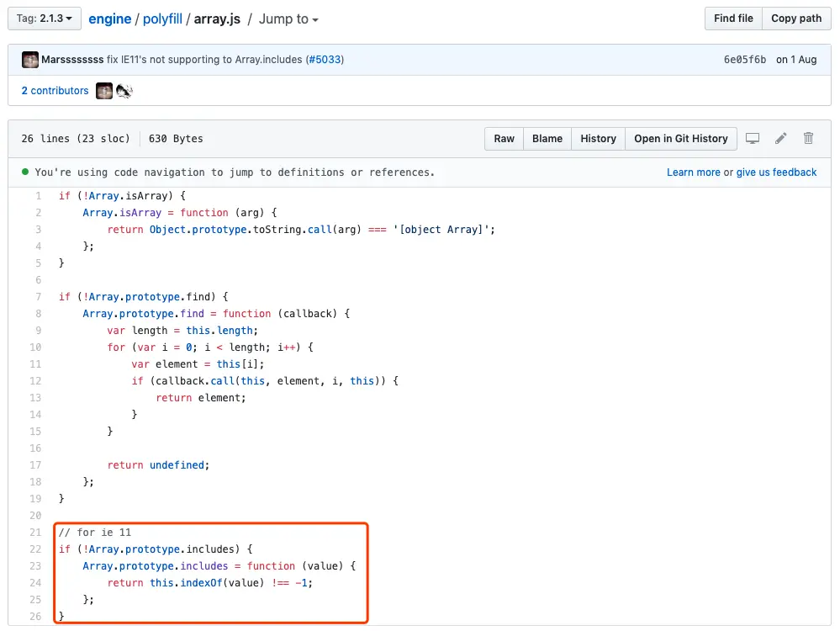The image size is (840, 631).
Task: Copy the file path with Copy path
Action: pos(795,18)
